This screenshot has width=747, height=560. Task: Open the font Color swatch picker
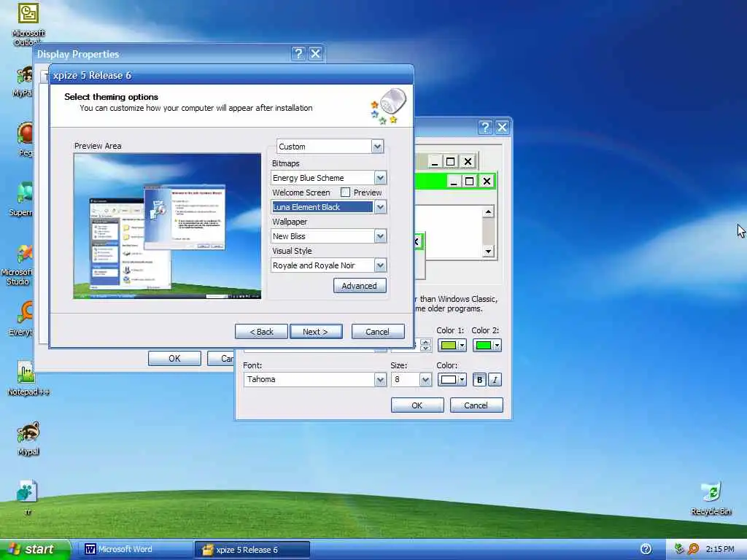452,379
